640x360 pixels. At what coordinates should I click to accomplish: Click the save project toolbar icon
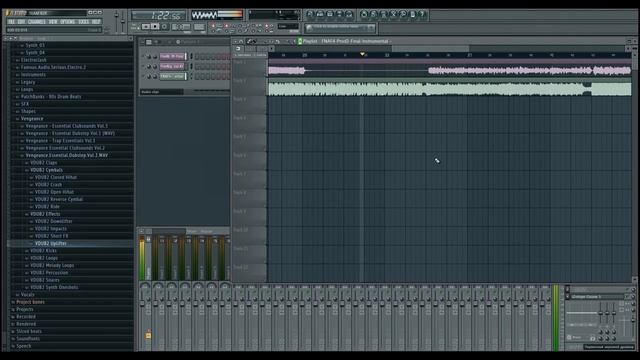[x=374, y=15]
